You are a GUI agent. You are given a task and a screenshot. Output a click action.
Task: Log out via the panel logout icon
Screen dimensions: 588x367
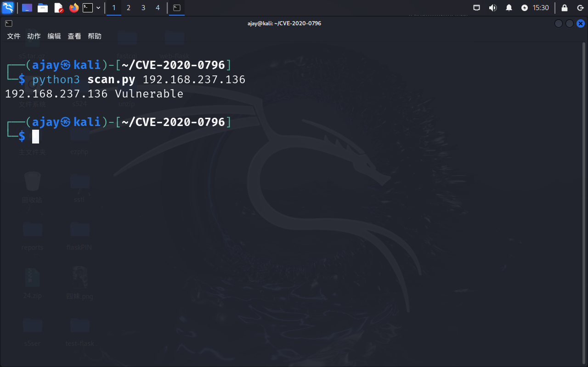[580, 8]
